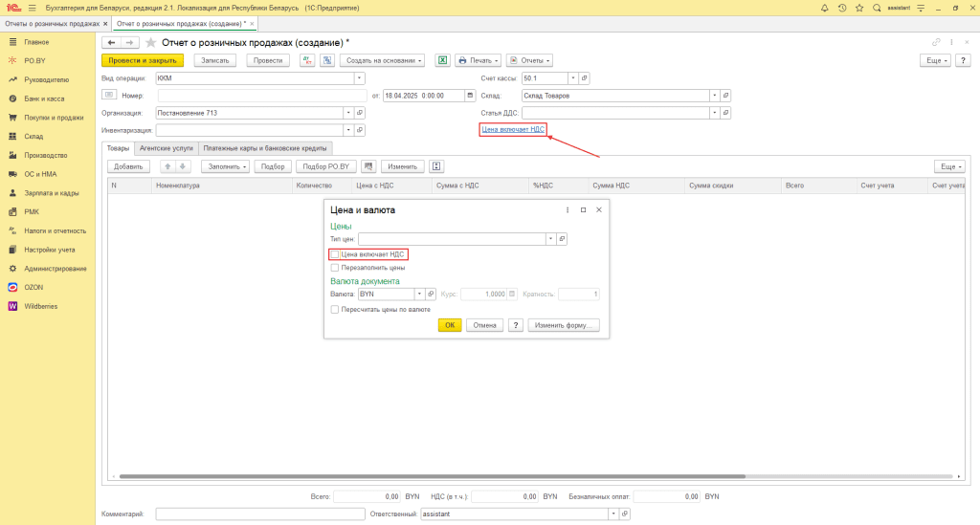
Task: Expand the 'Тип цен' dropdown
Action: click(x=550, y=239)
